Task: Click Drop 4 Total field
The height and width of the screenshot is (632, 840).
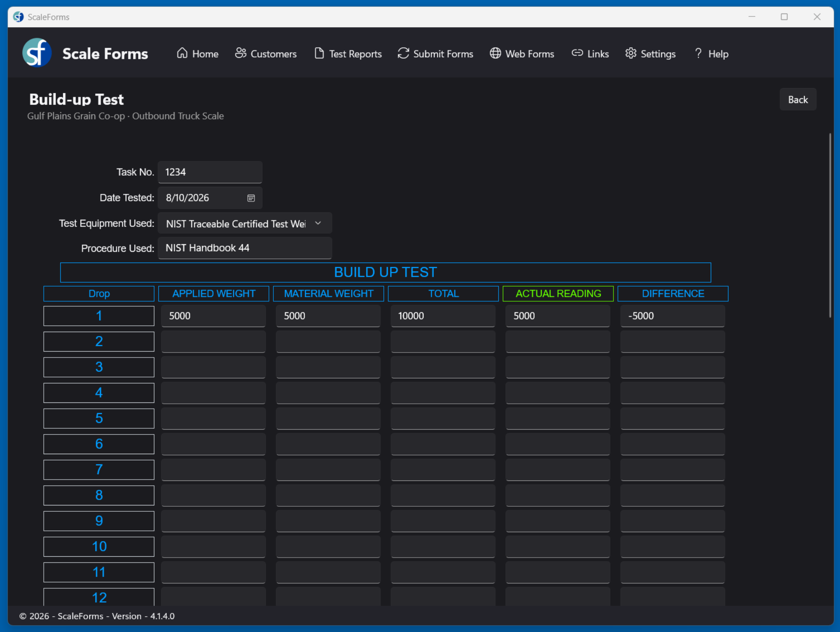Action: [443, 393]
